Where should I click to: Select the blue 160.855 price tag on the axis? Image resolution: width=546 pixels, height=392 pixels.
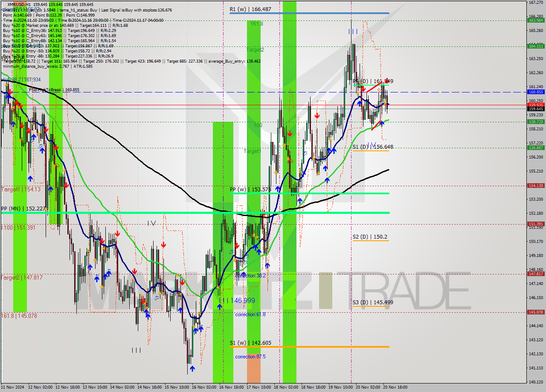(x=536, y=92)
